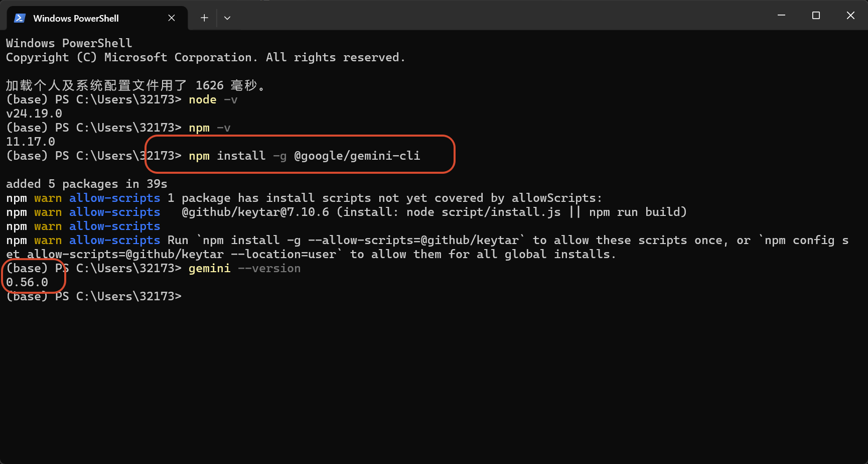Click the Microsoft Corporation copyright line
This screenshot has height=464, width=868.
(x=206, y=58)
